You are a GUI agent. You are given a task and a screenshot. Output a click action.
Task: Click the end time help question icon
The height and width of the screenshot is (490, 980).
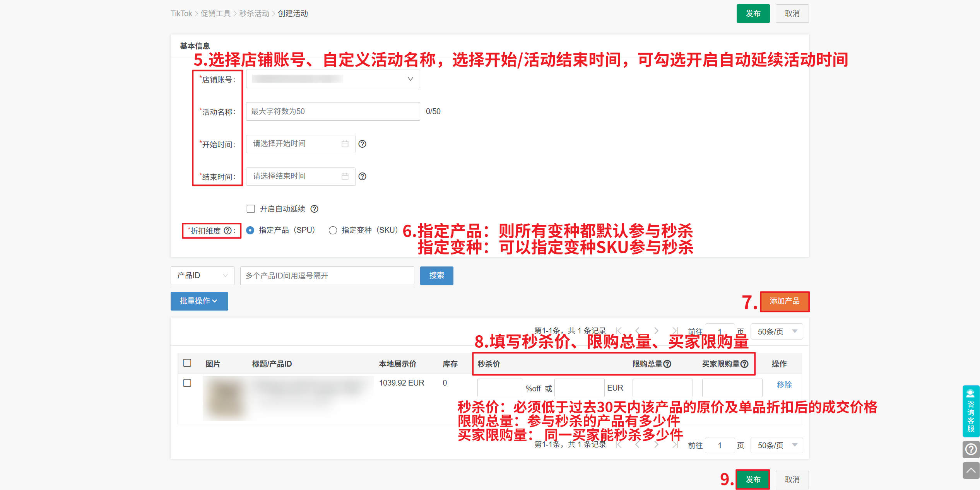(362, 176)
